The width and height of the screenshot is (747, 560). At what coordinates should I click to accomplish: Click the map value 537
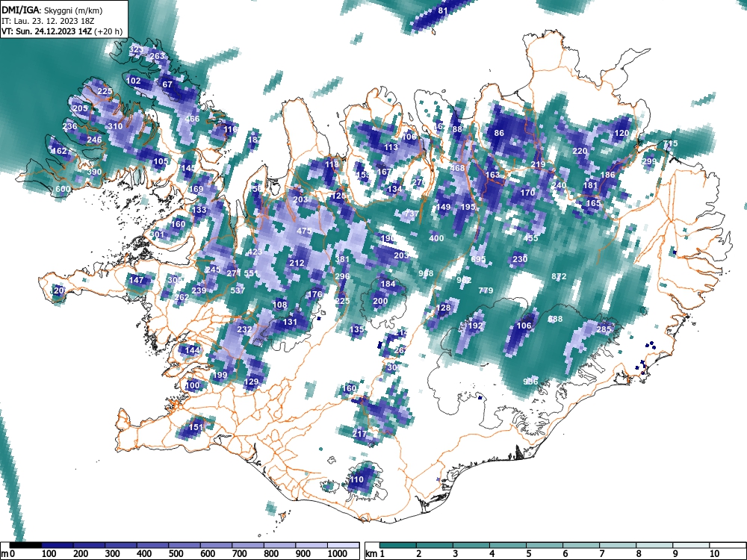tap(238, 290)
